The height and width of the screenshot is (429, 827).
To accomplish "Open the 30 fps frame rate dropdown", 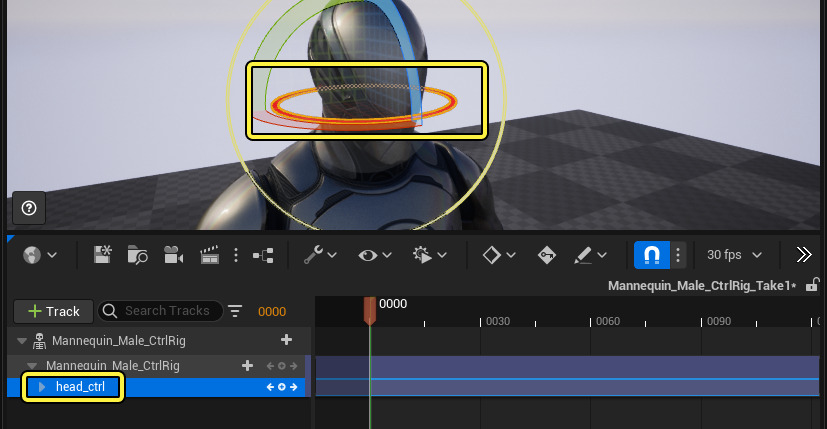I will click(x=734, y=255).
